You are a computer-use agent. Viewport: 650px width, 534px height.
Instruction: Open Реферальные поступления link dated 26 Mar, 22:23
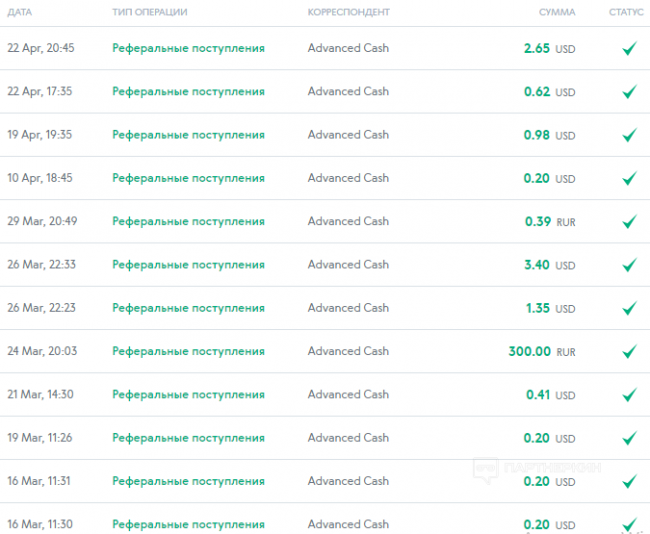point(188,308)
